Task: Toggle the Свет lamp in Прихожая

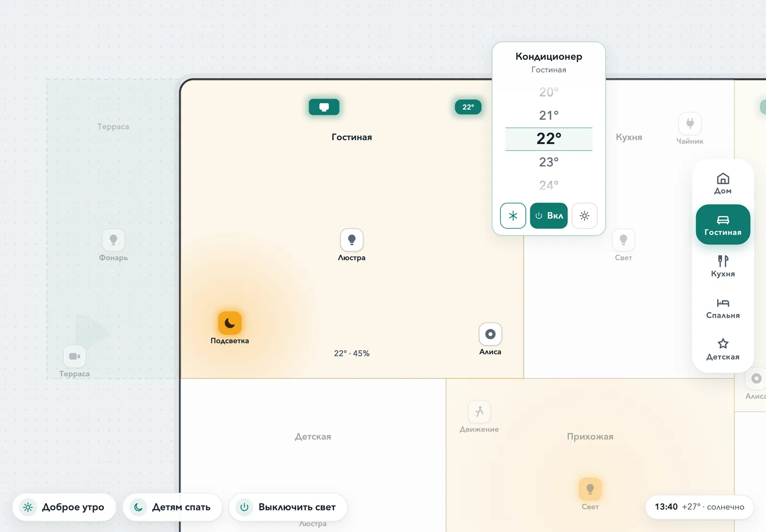Action: tap(590, 489)
